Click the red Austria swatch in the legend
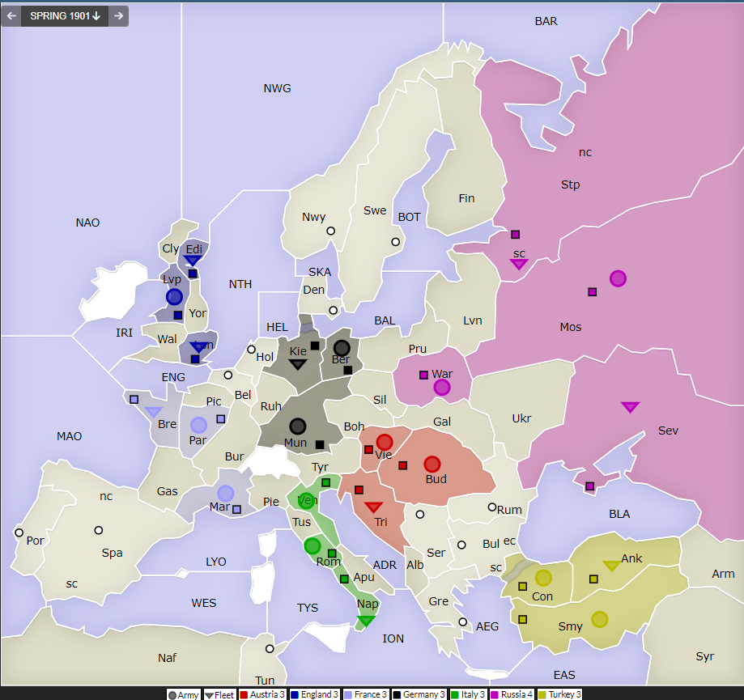The image size is (744, 700). coord(244,695)
